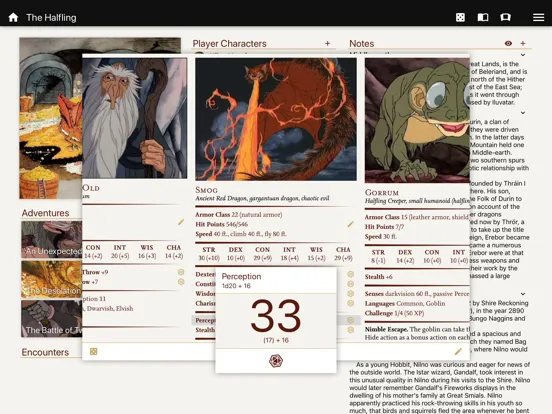The height and width of the screenshot is (414, 552).
Task: Click the Notes section heading
Action: tap(362, 44)
